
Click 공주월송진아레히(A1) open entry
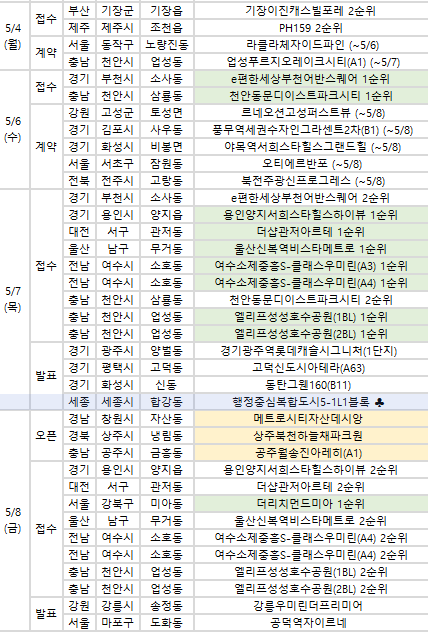(311, 453)
